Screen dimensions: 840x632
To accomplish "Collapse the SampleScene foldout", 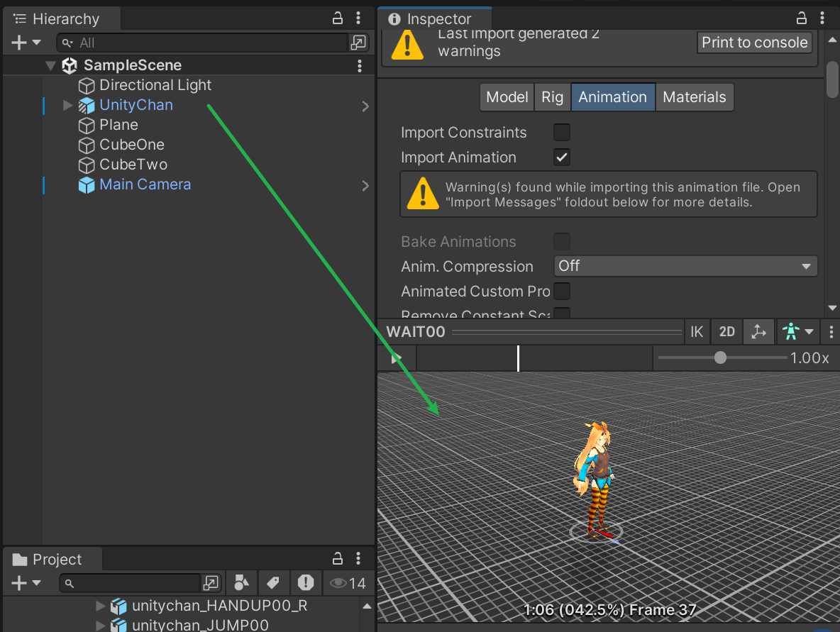I will [51, 65].
